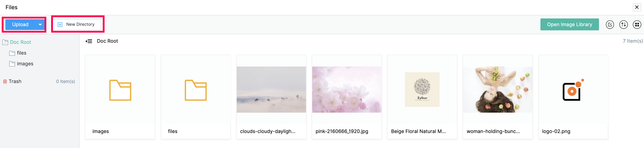Viewport: 644px width, 148px height.
Task: Open the files folder icon in grid
Action: click(196, 90)
